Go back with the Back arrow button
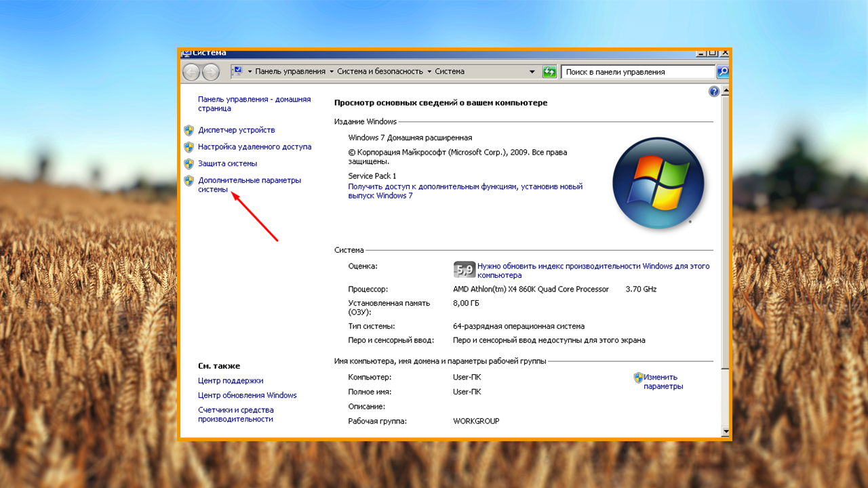Image resolution: width=868 pixels, height=488 pixels. click(x=192, y=71)
